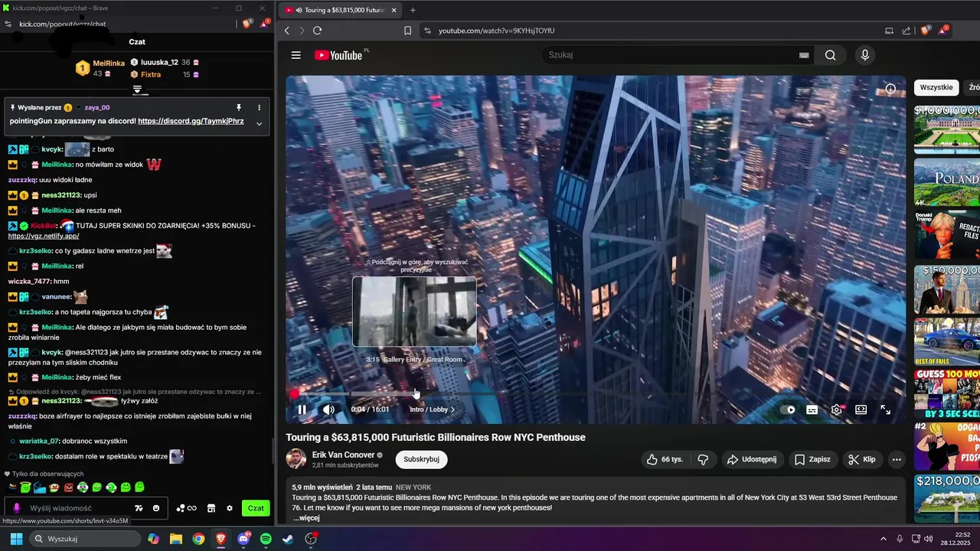This screenshot has width=980, height=551.
Task: Like the video with 66 tys.
Action: pos(665,459)
